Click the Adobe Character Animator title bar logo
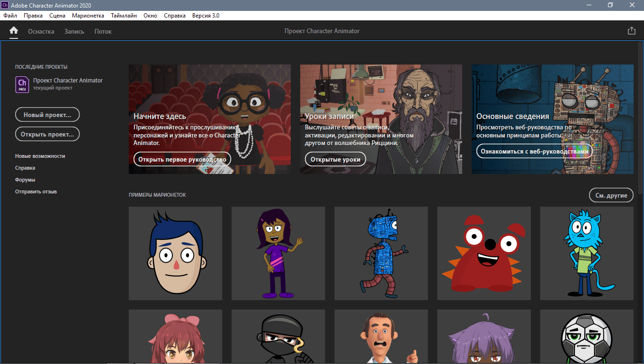This screenshot has height=364, width=644. pos(5,5)
